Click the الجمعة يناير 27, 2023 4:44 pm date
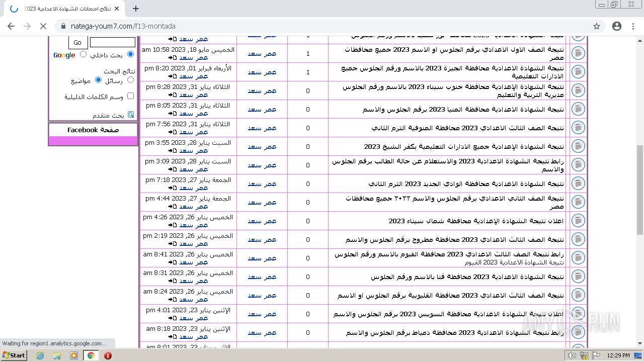The width and height of the screenshot is (644, 362). 188,199
